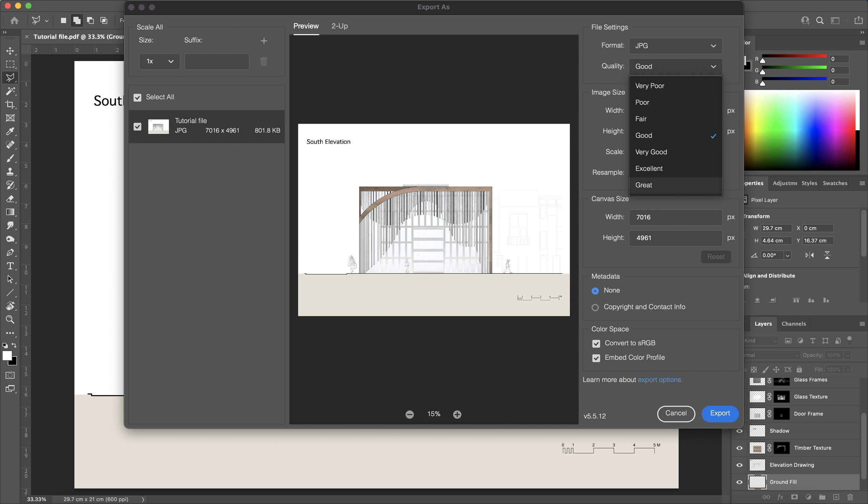Create a new group in the Layers panel
Screen dimensions: 868x504
point(822,497)
